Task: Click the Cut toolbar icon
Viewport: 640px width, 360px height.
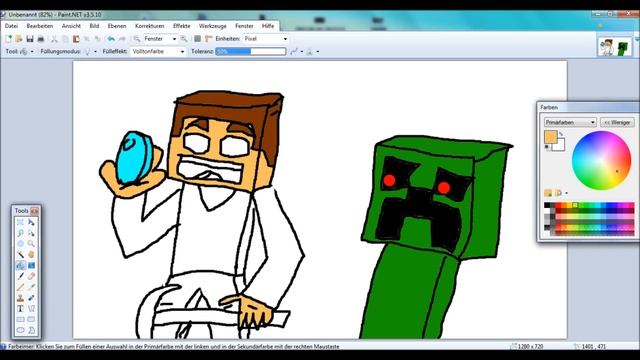Action: pos(54,39)
